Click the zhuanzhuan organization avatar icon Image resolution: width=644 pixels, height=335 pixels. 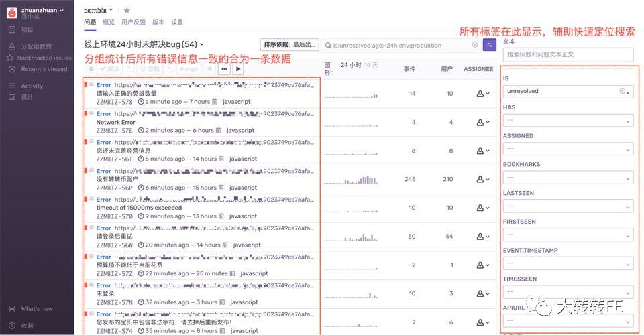coord(12,13)
